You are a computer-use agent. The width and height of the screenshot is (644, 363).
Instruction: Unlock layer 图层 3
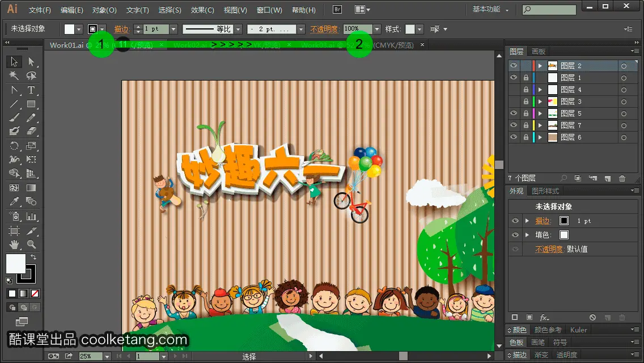526,102
